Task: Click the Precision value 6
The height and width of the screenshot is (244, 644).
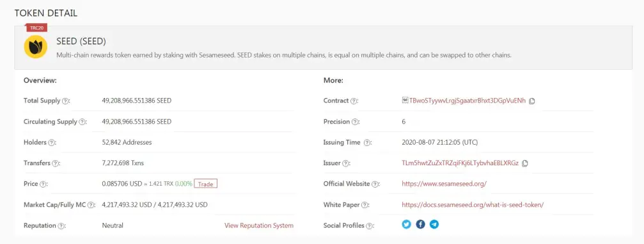Action: point(404,122)
